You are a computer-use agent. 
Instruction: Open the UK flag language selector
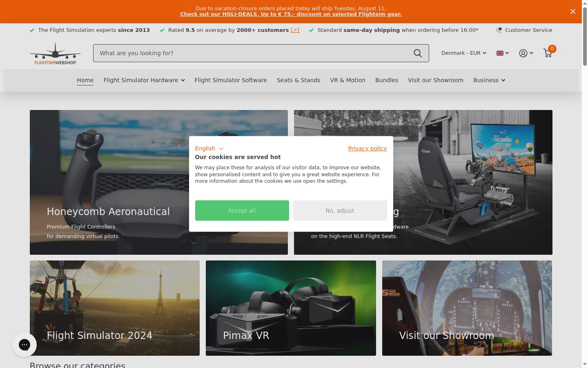tap(503, 53)
